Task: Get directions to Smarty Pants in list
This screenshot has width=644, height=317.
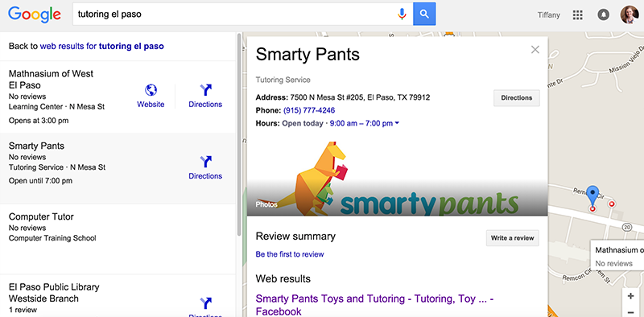Action: click(x=205, y=167)
